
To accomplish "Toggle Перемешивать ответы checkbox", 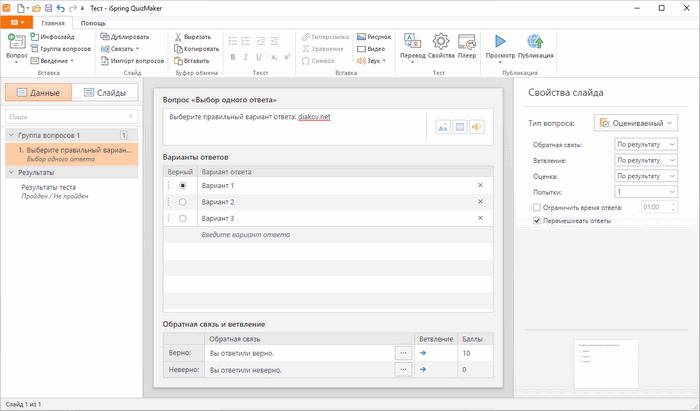I will tap(537, 220).
